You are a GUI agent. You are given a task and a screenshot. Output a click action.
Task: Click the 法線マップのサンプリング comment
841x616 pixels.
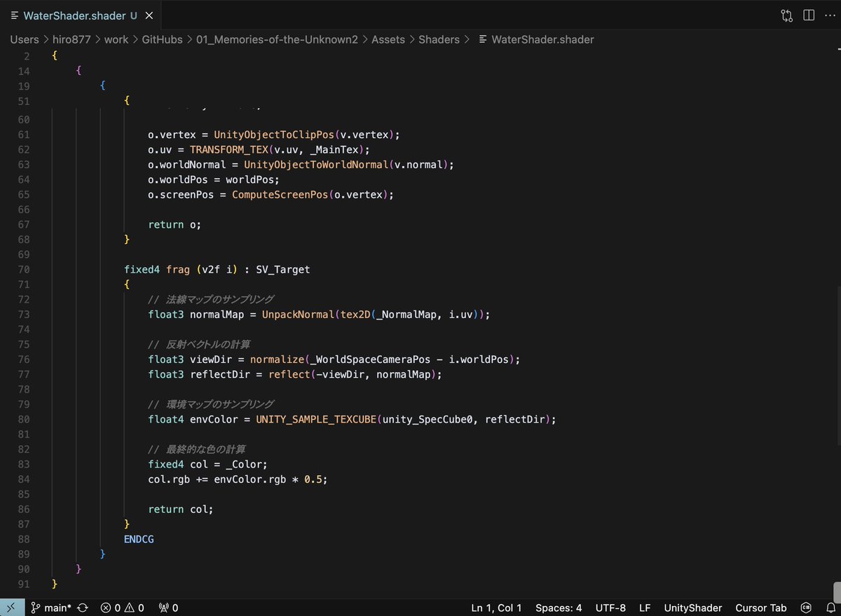[211, 299]
